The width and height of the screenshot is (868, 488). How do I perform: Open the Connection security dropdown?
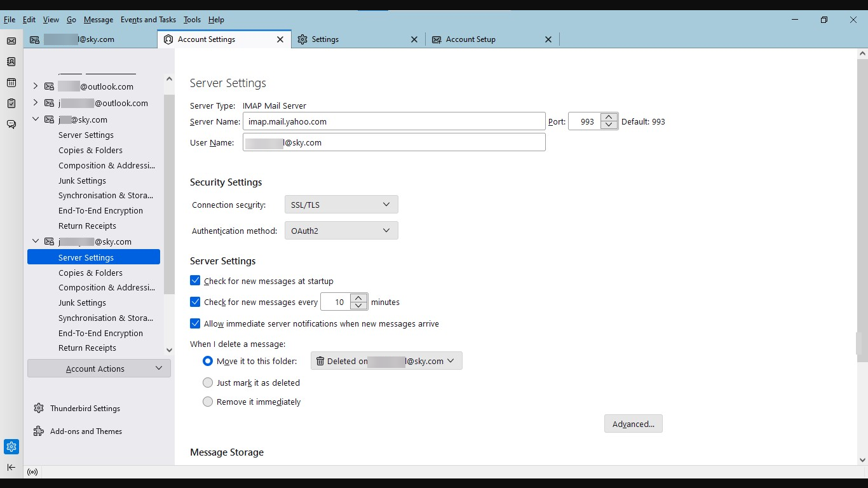(341, 205)
